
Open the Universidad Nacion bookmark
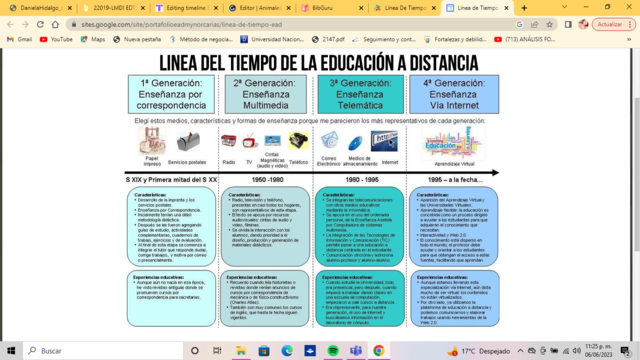pos(272,40)
